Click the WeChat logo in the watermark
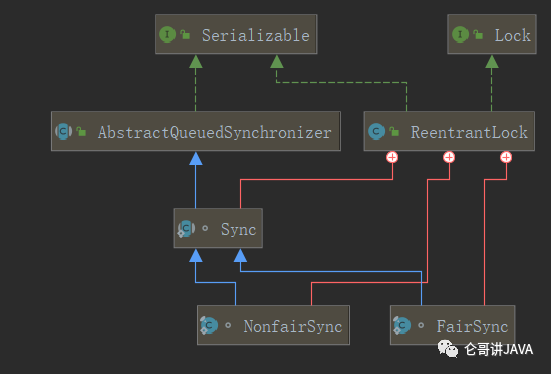Screen dimensions: 551x374 (x=448, y=348)
